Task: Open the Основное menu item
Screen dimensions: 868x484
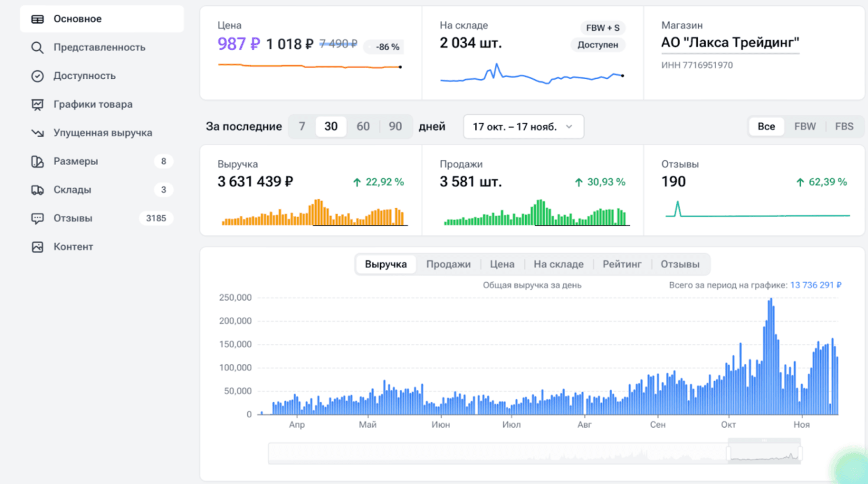Action: pos(102,19)
